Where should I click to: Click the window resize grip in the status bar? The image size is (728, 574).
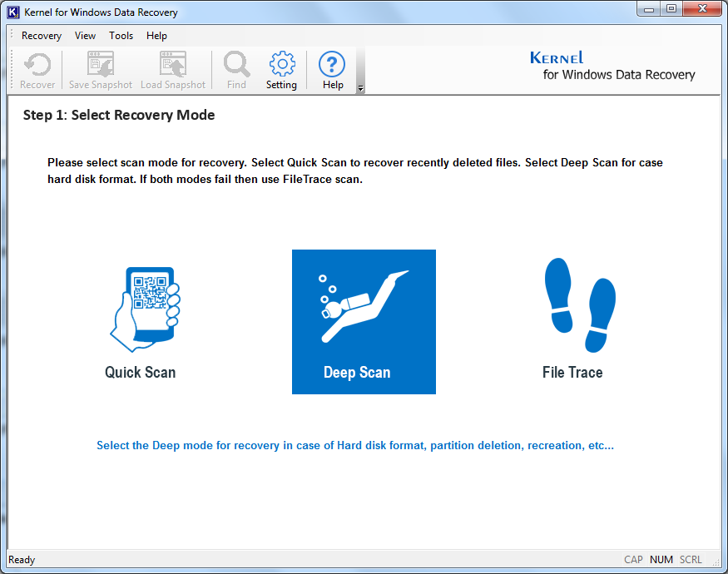pyautogui.click(x=716, y=562)
